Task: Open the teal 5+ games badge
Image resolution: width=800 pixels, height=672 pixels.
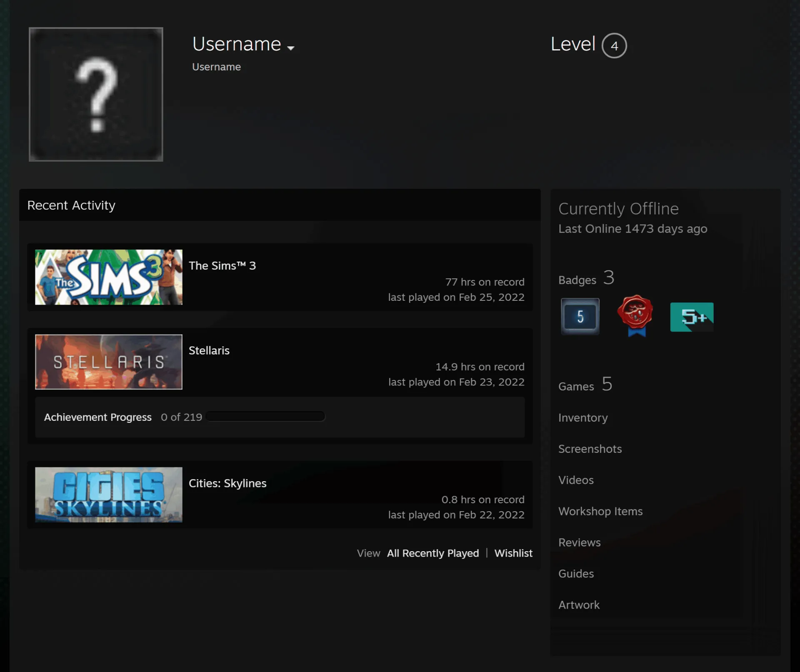Action: (x=692, y=317)
